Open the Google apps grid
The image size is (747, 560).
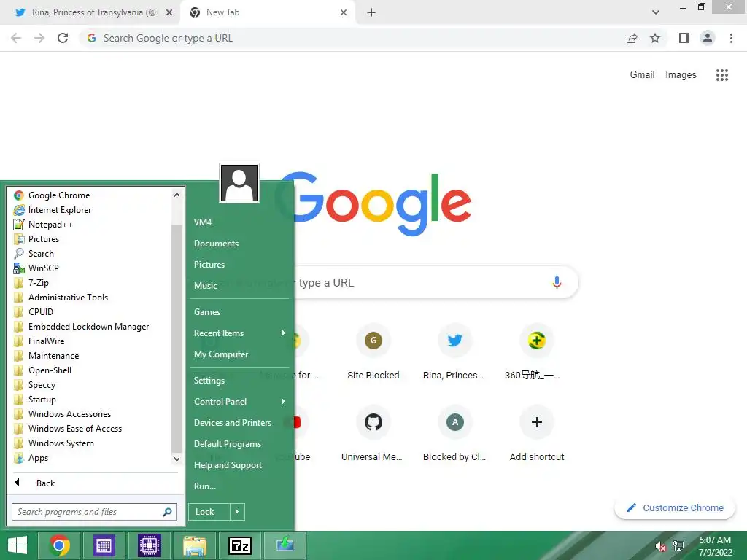tap(721, 75)
